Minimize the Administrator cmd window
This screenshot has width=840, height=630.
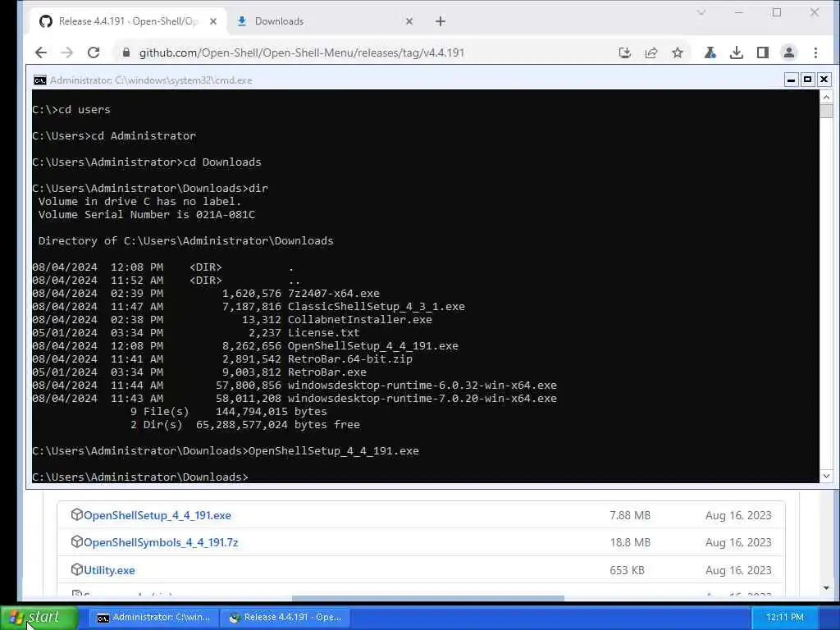(x=791, y=80)
